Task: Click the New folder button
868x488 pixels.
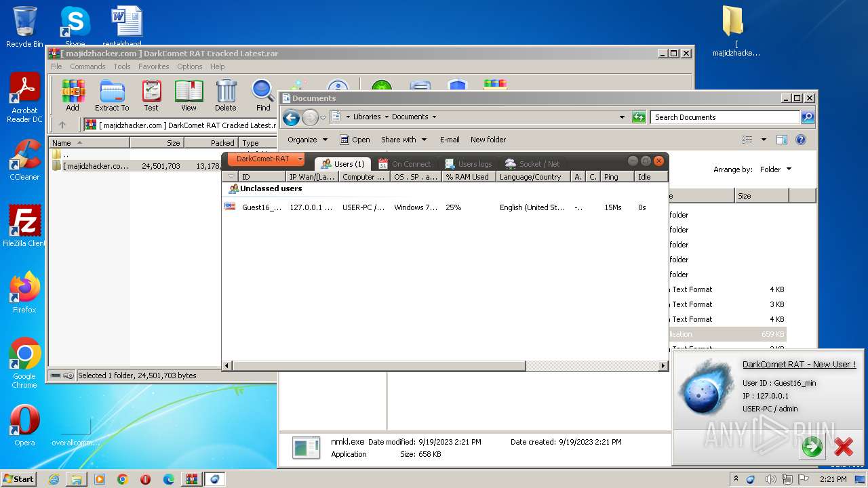Action: (488, 140)
